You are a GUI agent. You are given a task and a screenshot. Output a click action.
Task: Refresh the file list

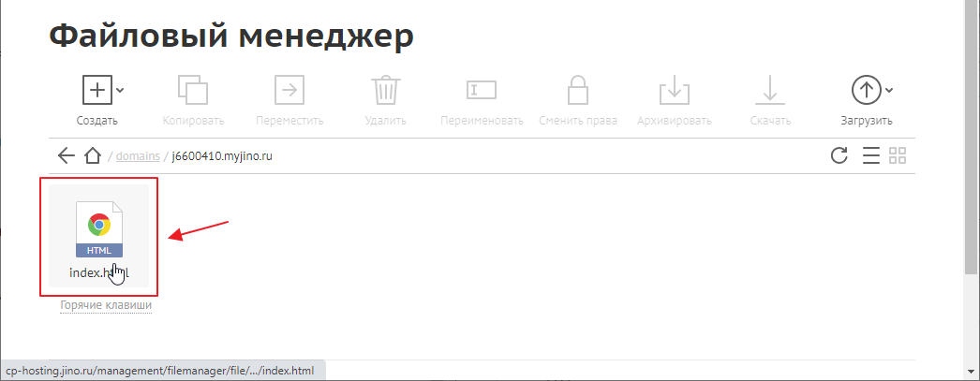[x=840, y=155]
